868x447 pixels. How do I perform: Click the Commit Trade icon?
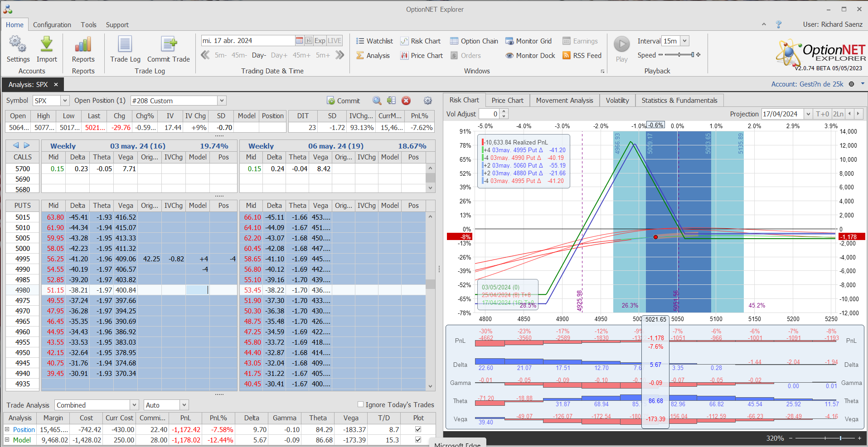click(x=169, y=45)
